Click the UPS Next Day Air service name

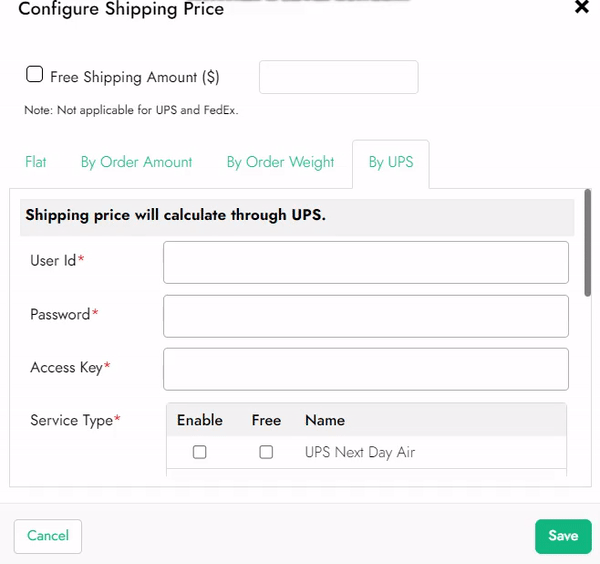pyautogui.click(x=360, y=452)
